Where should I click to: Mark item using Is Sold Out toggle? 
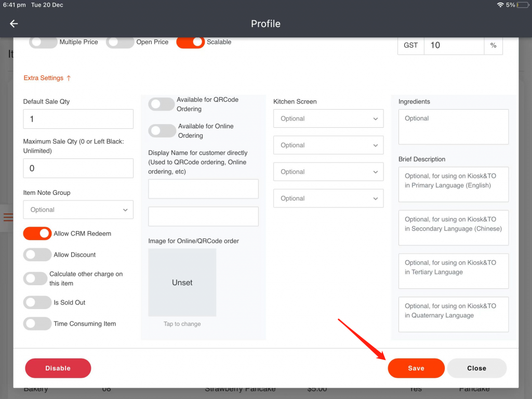[37, 302]
